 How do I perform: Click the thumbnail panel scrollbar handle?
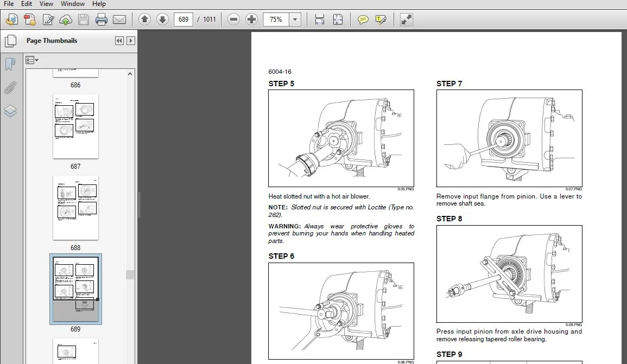(x=130, y=274)
